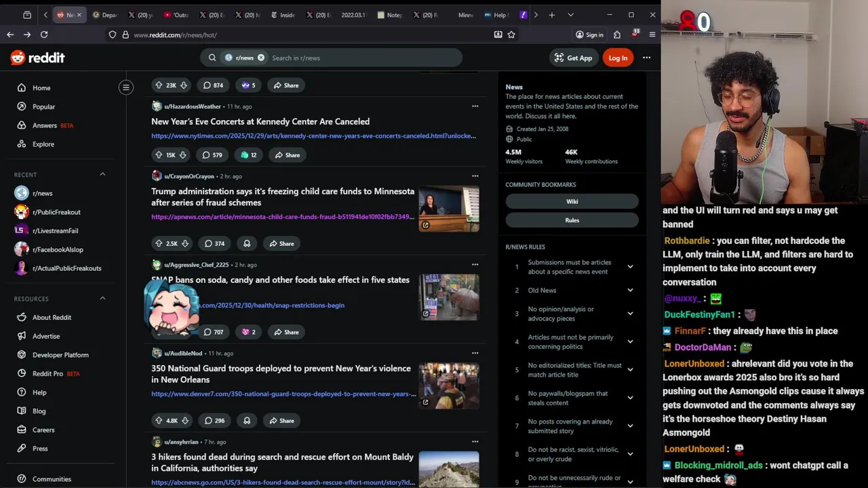Viewport: 868px width, 488px height.
Task: Open the browser extensions puzzle icon
Action: [x=616, y=35]
